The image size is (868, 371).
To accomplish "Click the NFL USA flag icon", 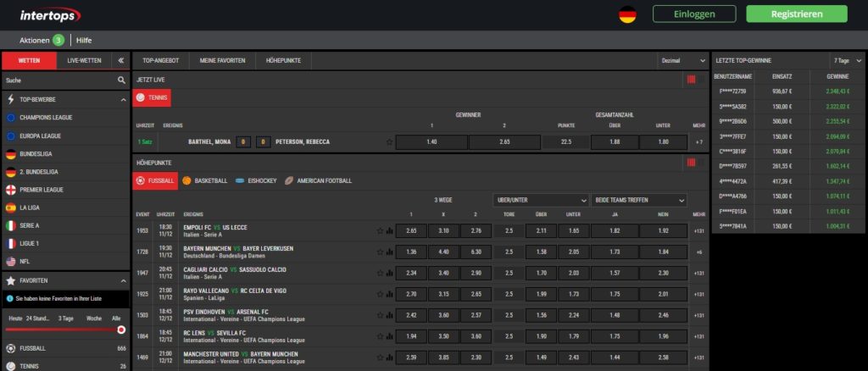I will tap(10, 262).
